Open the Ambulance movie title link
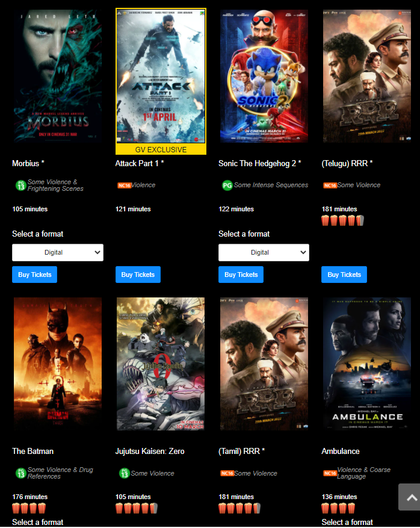This screenshot has width=420, height=528. [x=340, y=451]
